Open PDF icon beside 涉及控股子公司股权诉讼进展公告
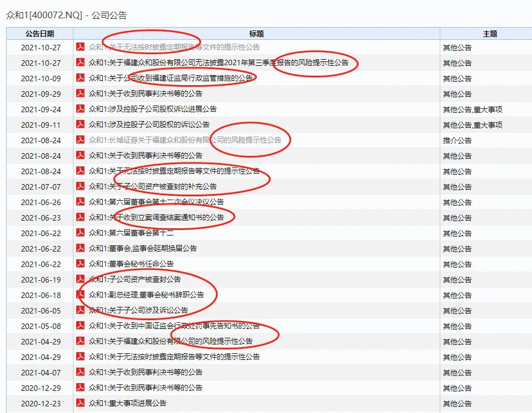 point(80,109)
